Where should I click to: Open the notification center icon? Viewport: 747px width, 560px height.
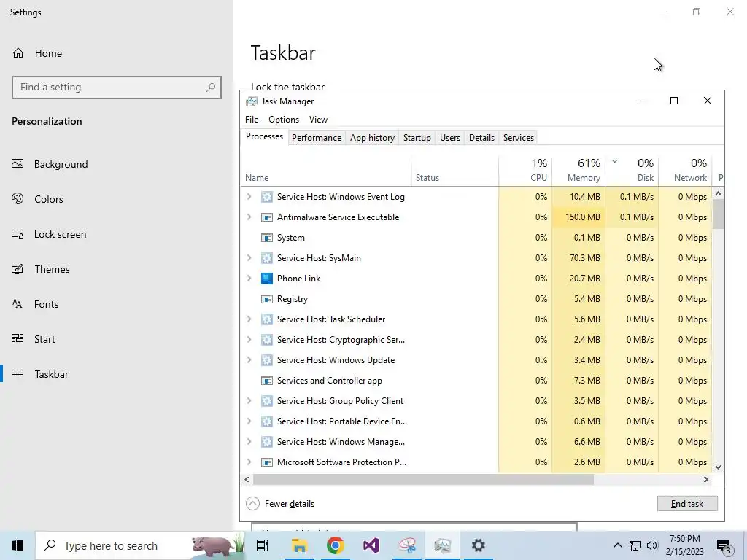coord(724,545)
